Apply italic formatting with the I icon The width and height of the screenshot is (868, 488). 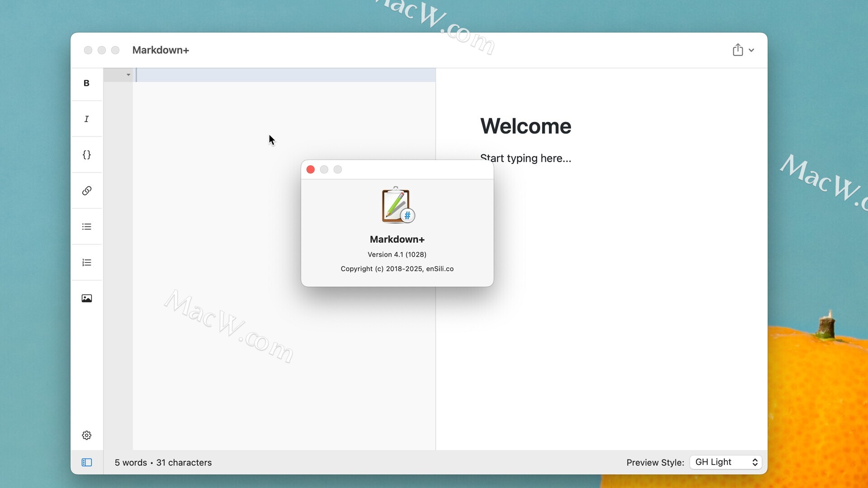86,119
